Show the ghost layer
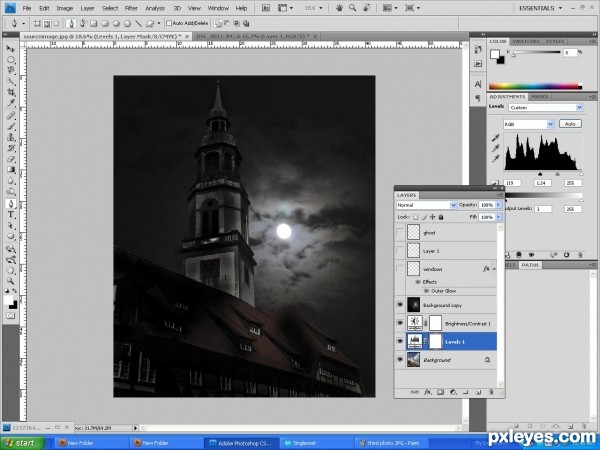Viewport: 600px width, 450px height. tap(400, 232)
